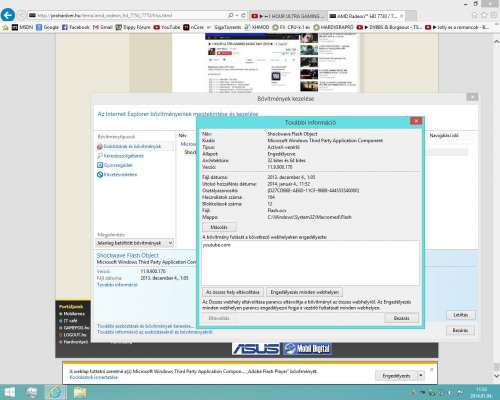Click the taskbar clock and date
Image resolution: width=500 pixels, height=400 pixels.
tap(482, 392)
